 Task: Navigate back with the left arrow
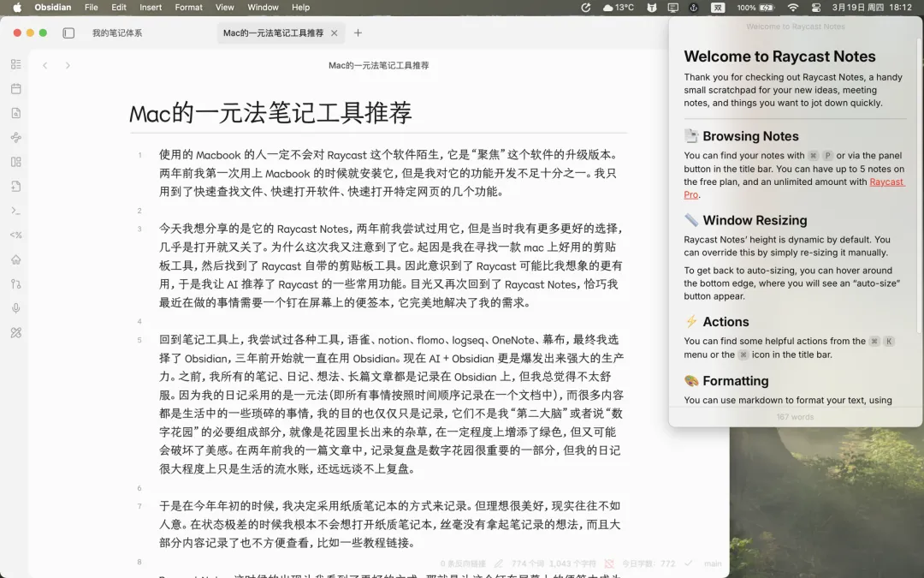pos(44,65)
